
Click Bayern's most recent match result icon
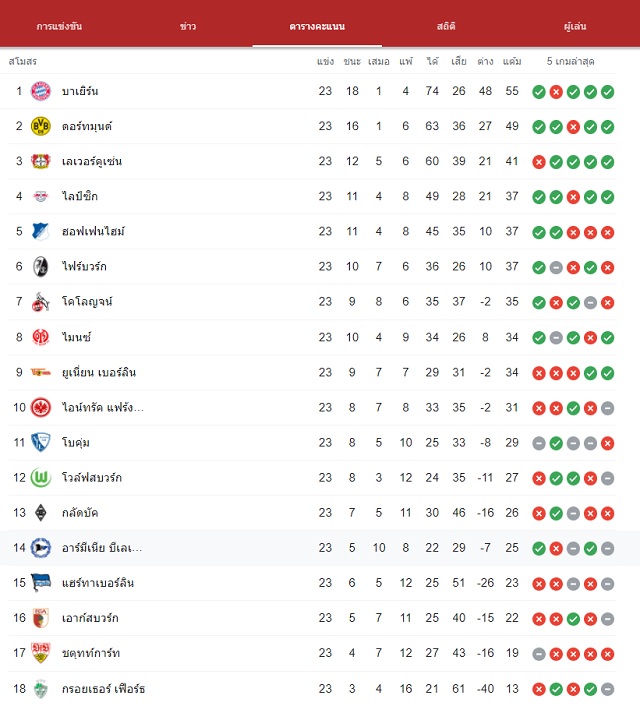pyautogui.click(x=607, y=92)
